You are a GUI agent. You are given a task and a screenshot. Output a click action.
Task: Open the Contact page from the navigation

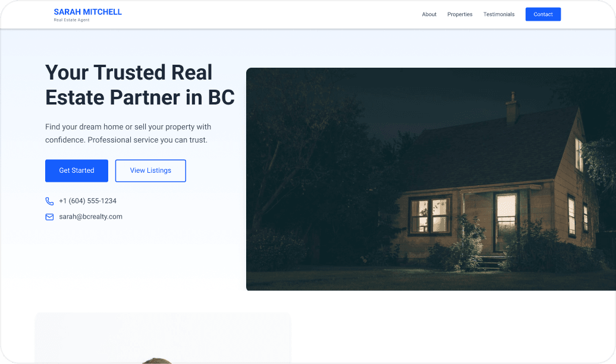tap(542, 14)
